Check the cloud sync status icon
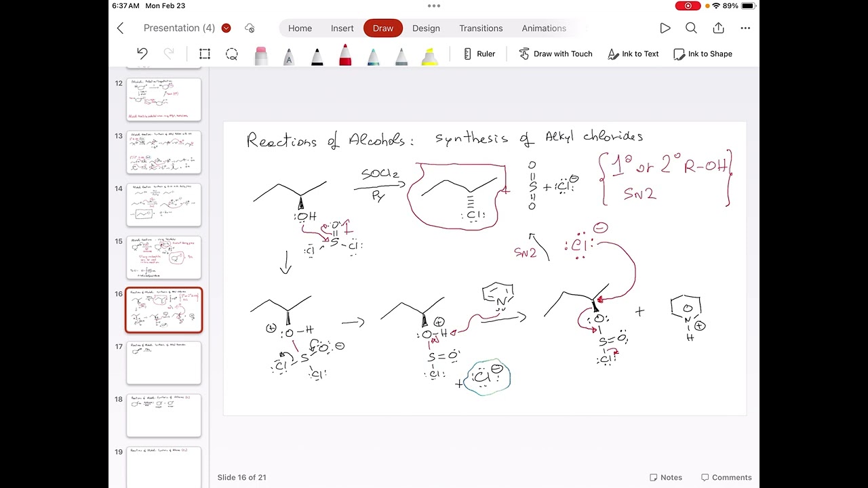The image size is (868, 488). (250, 28)
